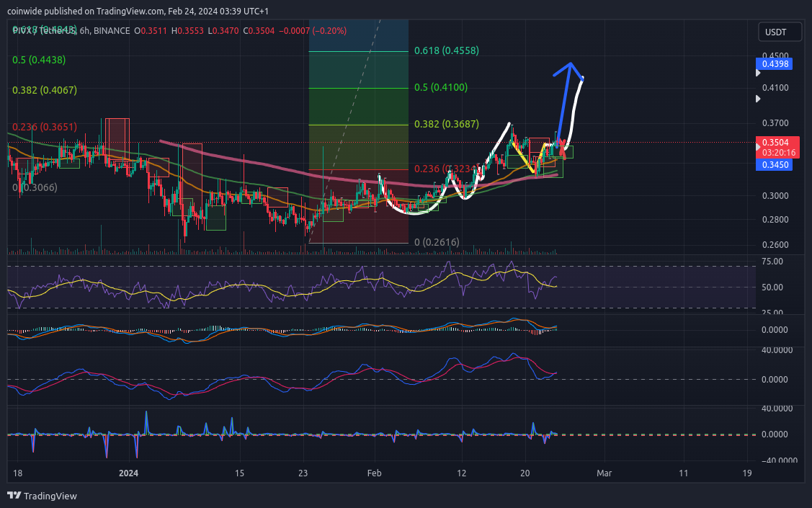Click the change value −0.0007 (−0.20%)
This screenshot has height=508, width=812.
click(313, 31)
